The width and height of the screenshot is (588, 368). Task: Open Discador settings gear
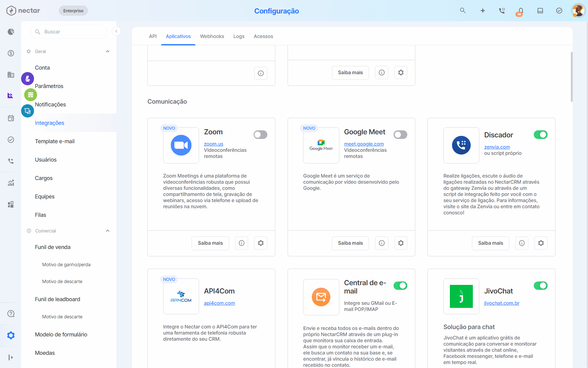(541, 243)
